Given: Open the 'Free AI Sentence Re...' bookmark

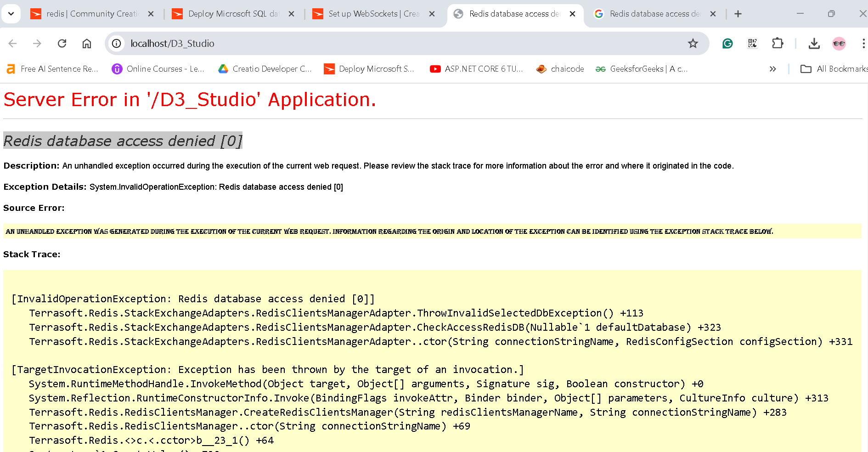Looking at the screenshot, I should [x=52, y=69].
